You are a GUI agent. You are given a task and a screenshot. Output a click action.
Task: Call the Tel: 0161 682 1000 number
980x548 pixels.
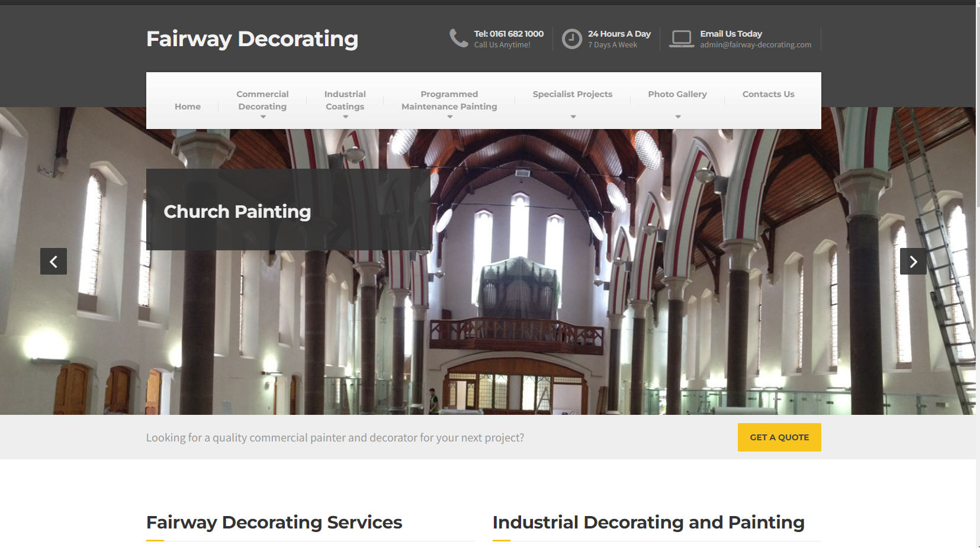click(507, 34)
